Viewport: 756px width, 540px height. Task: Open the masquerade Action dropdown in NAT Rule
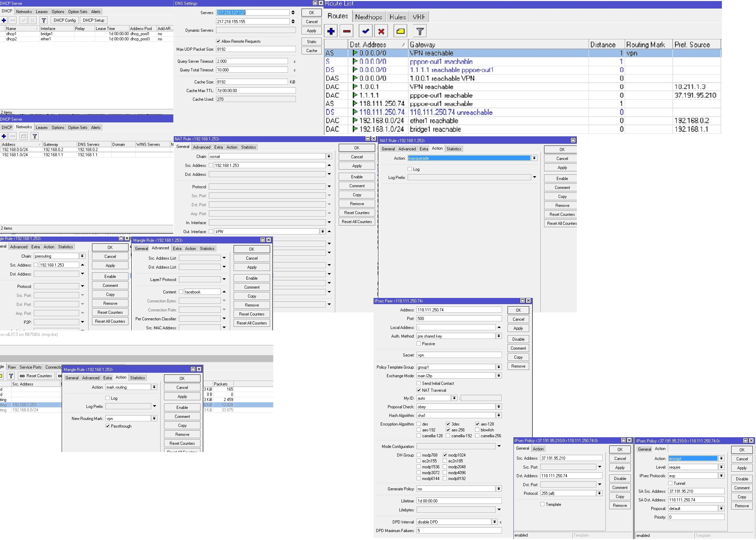[534, 158]
